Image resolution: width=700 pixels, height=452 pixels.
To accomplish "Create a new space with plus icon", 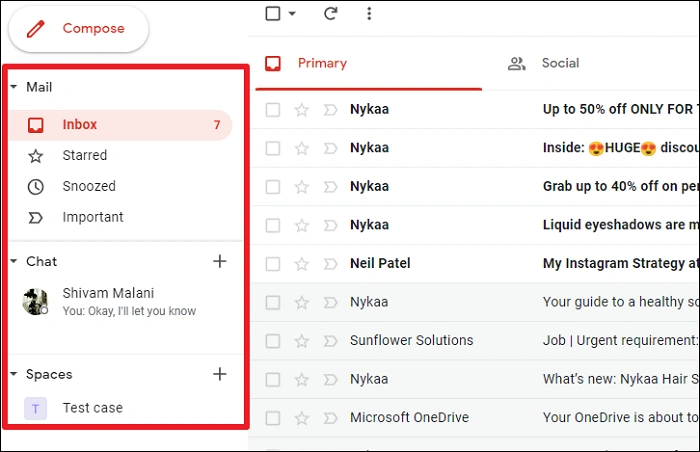I will point(219,374).
